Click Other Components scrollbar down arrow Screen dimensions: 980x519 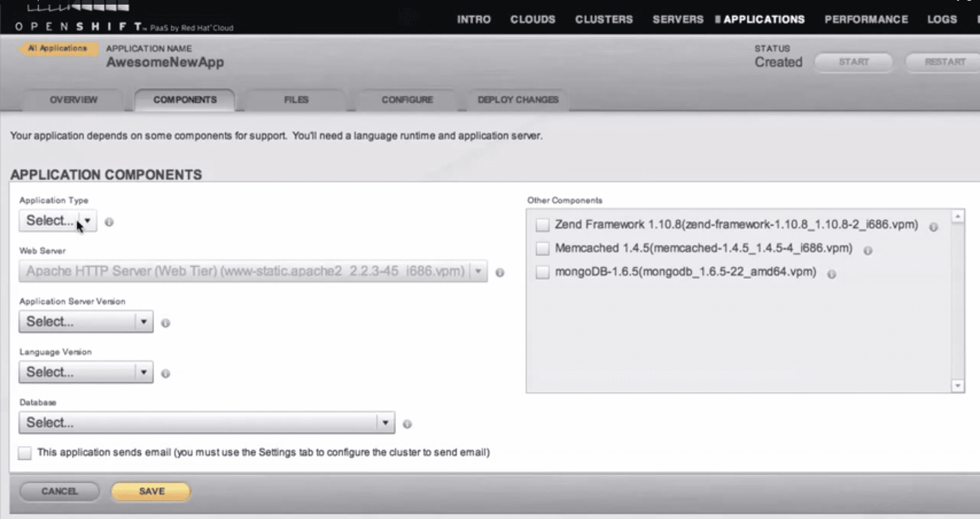pyautogui.click(x=958, y=386)
